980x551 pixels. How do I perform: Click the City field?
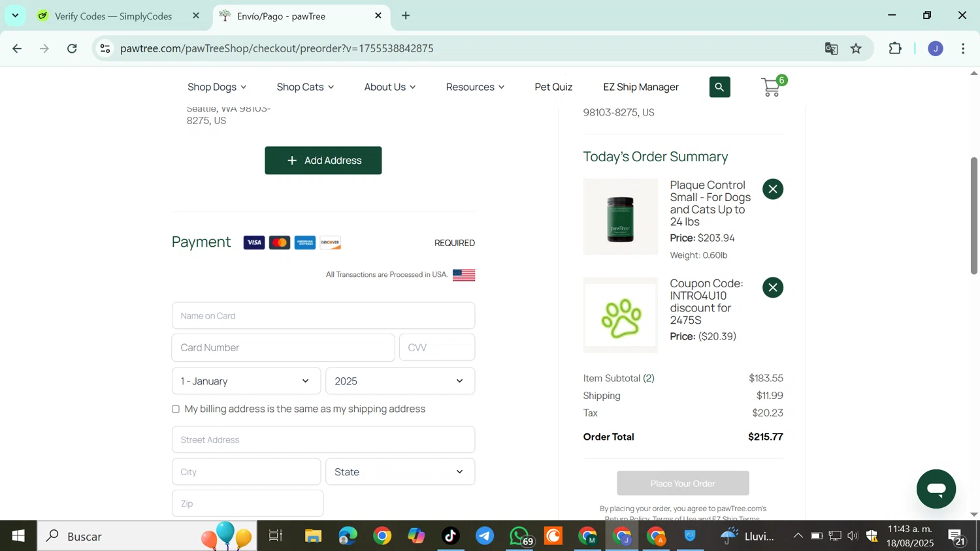pyautogui.click(x=246, y=472)
